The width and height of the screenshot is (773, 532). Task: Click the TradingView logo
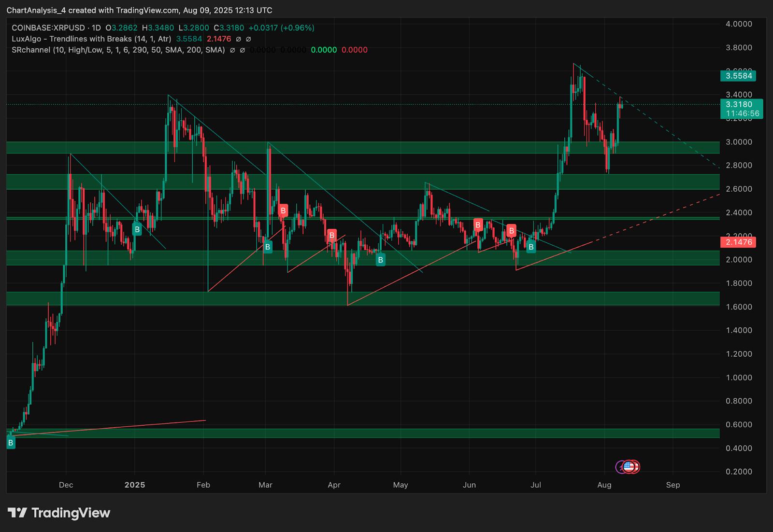pos(59,513)
